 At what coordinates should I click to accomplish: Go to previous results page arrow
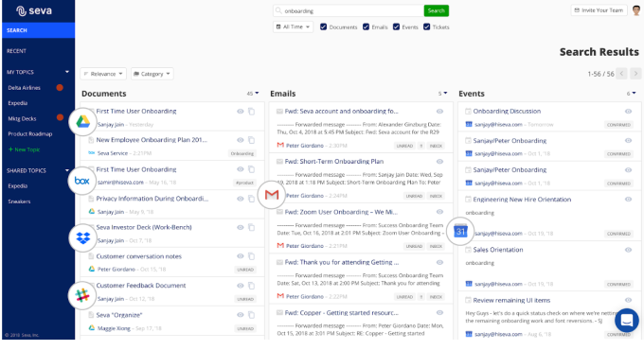[x=622, y=74]
